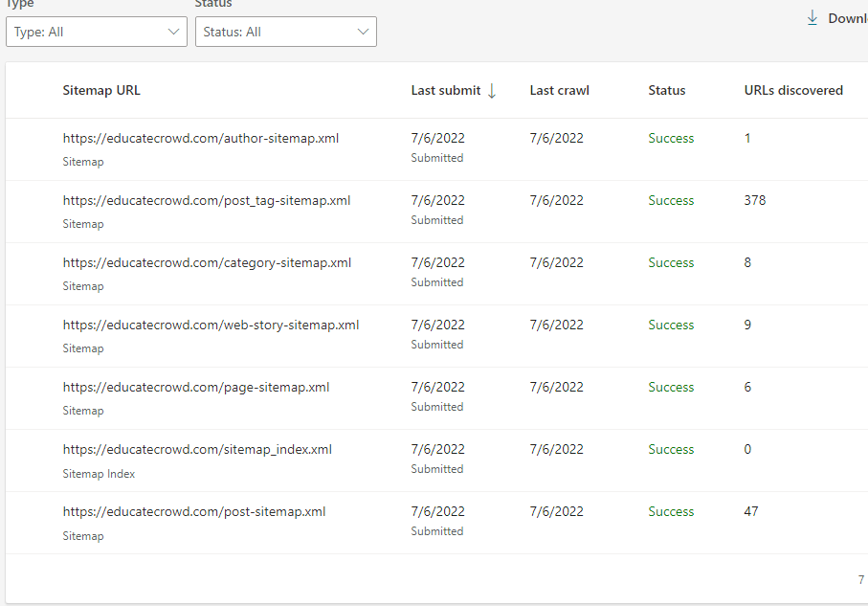Screen dimensions: 868x606
Task: Click Submitted label in page-sitemap.xml row
Action: [436, 407]
